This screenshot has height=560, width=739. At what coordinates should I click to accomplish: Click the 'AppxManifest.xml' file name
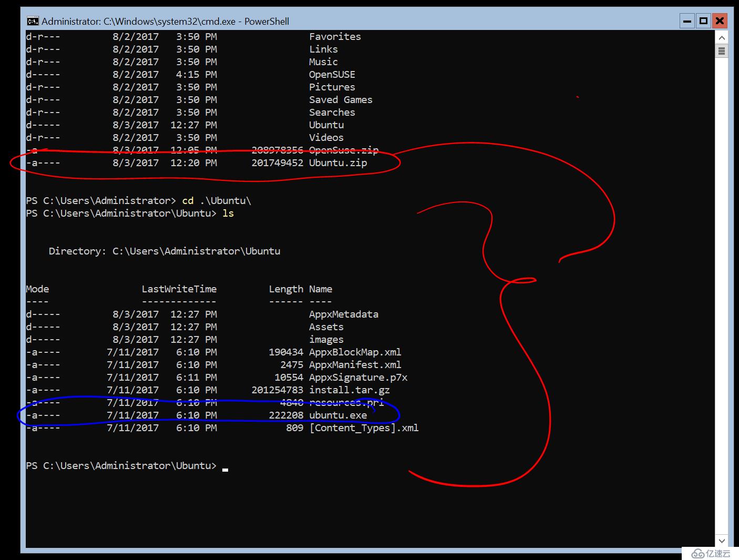[x=355, y=365]
